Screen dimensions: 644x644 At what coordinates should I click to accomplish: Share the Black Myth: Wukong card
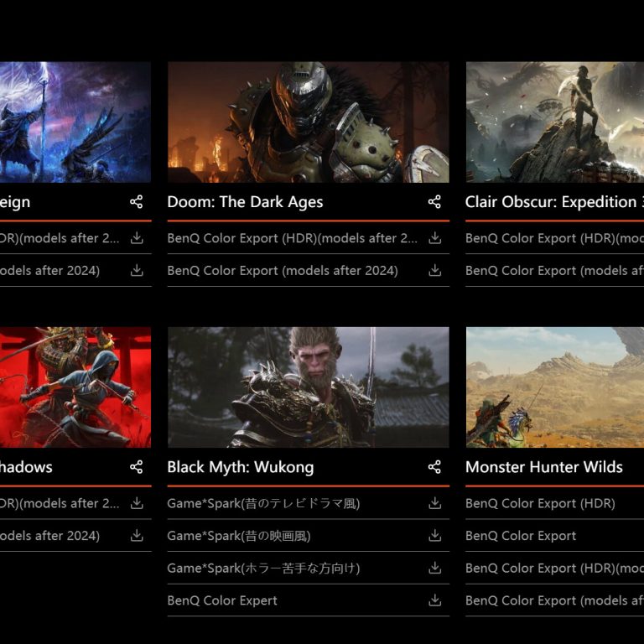pyautogui.click(x=434, y=467)
